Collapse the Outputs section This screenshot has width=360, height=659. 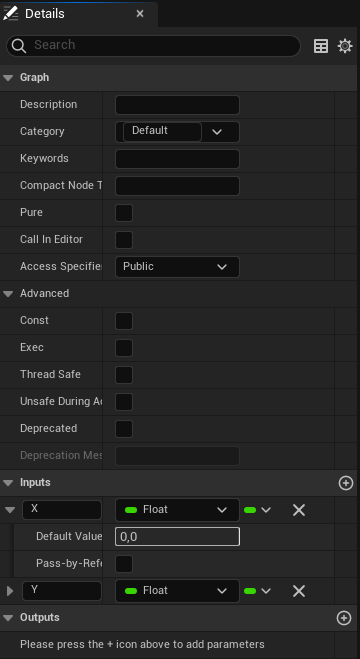[8, 618]
